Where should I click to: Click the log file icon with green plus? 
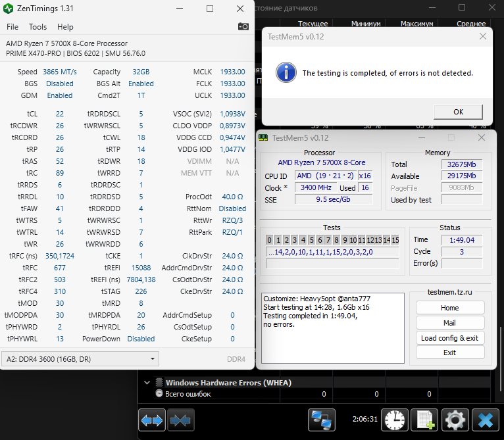pyautogui.click(x=424, y=420)
